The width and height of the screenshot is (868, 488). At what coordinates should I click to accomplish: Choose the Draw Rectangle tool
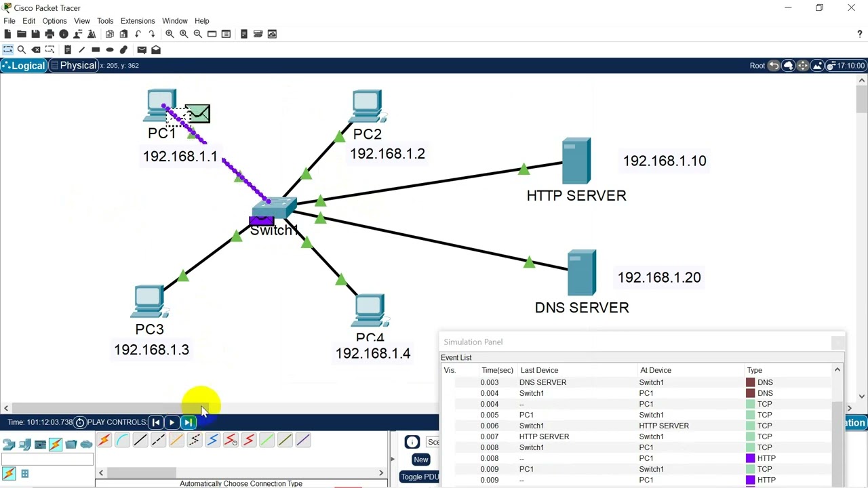coord(96,49)
